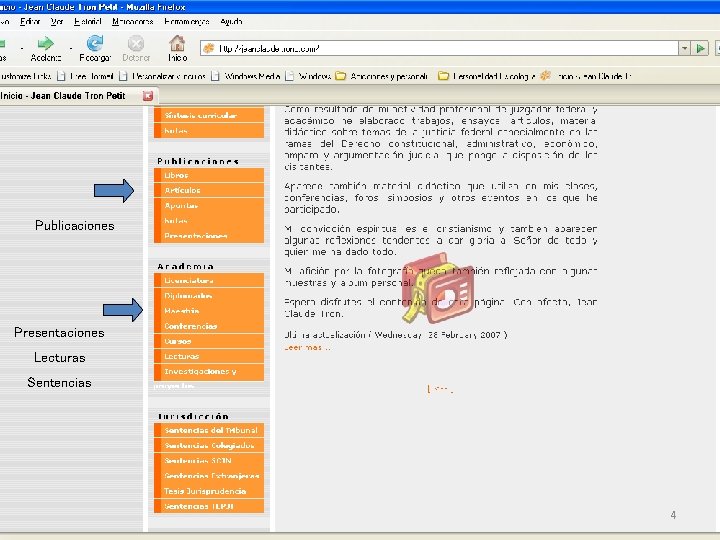The image size is (720, 540).
Task: Open the Ayuda menu
Action: tap(231, 22)
